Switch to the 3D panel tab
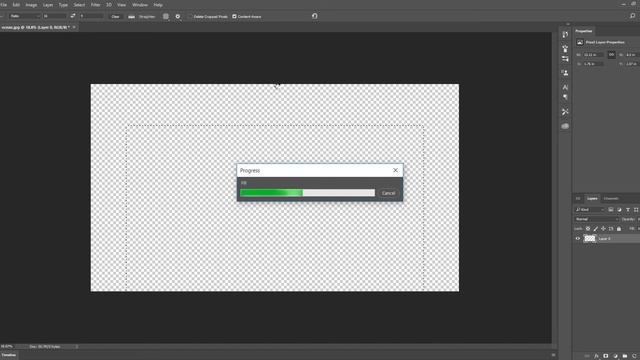 pyautogui.click(x=578, y=199)
